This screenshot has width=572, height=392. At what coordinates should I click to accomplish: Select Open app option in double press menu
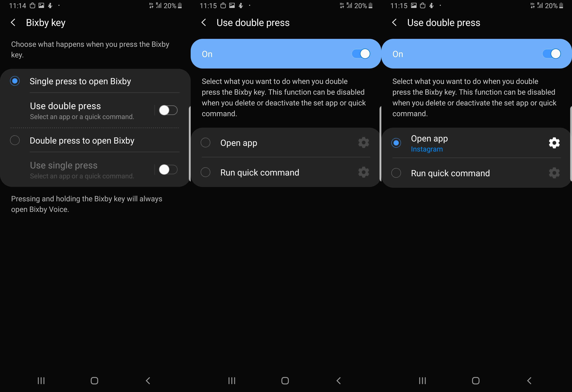(x=205, y=142)
